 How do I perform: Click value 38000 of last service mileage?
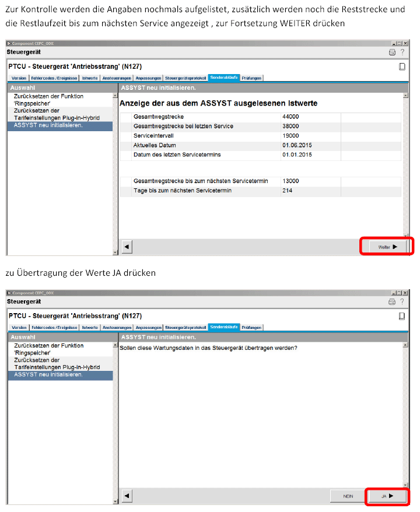(x=290, y=127)
